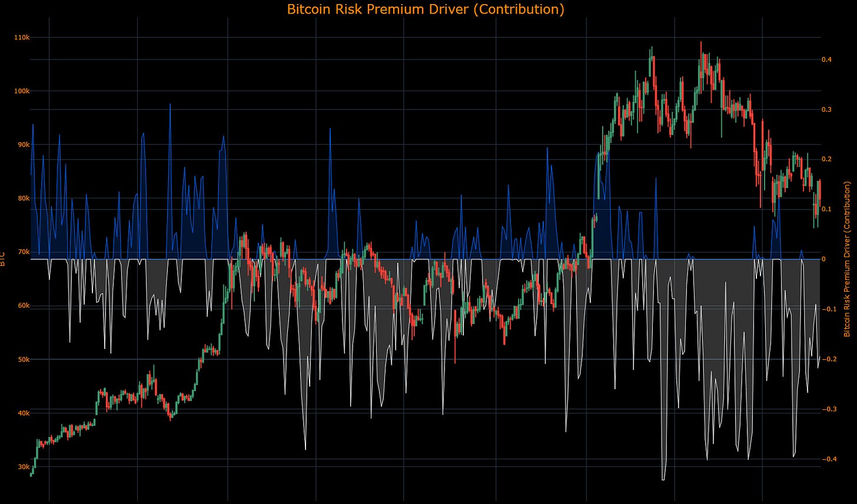
Task: Click the right vertical axis title text
Action: coord(848,259)
